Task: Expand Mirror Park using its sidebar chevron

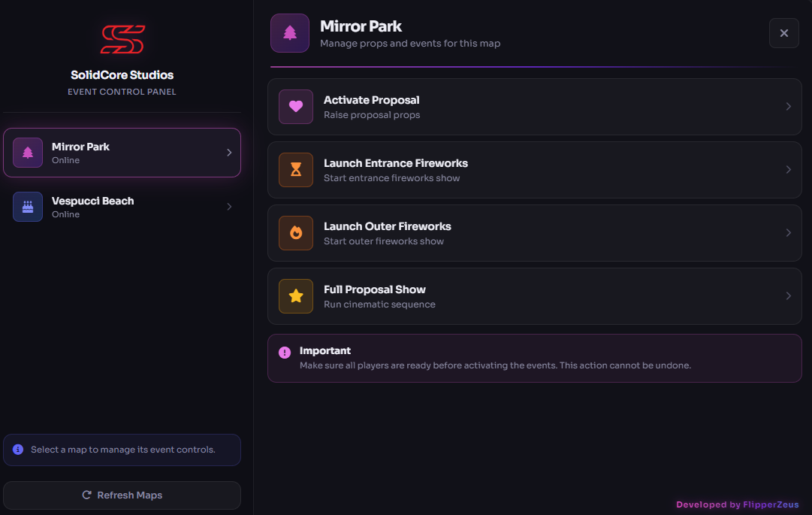Action: [x=229, y=153]
